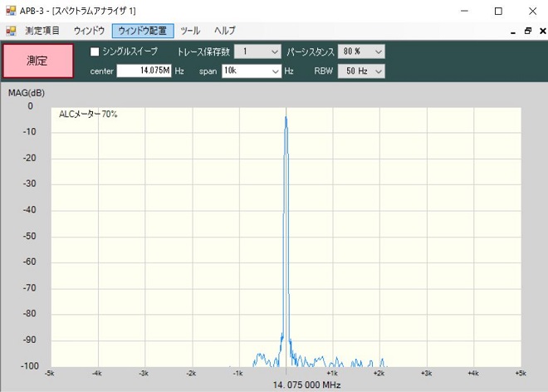This screenshot has width=548, height=392.
Task: Click the center label text
Action: [101, 71]
